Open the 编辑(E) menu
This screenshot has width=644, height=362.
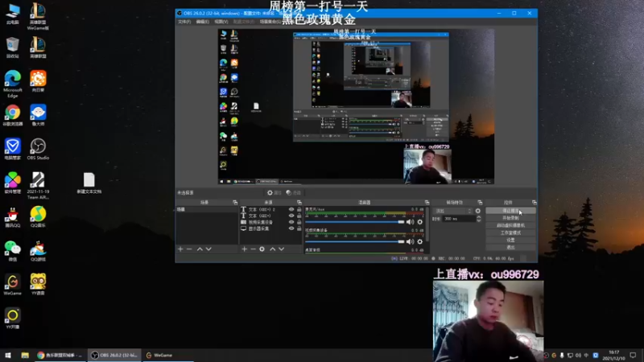pos(203,22)
